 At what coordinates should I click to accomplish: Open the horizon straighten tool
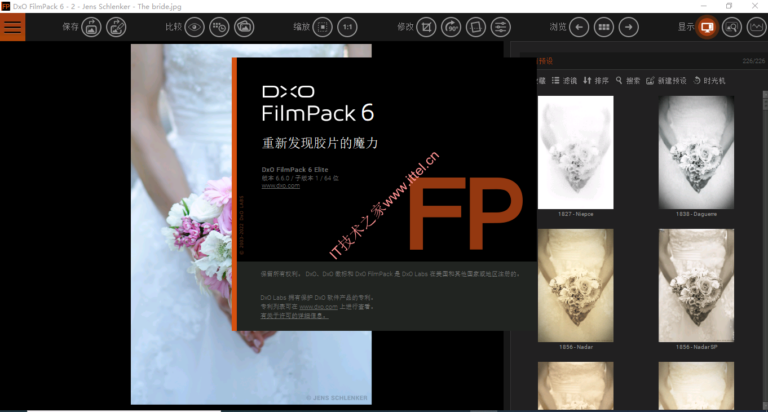tap(476, 27)
